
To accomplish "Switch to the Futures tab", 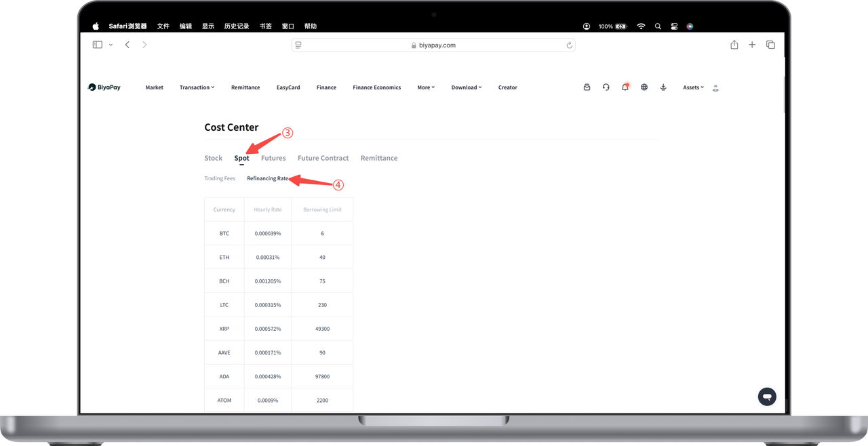I will [x=273, y=158].
